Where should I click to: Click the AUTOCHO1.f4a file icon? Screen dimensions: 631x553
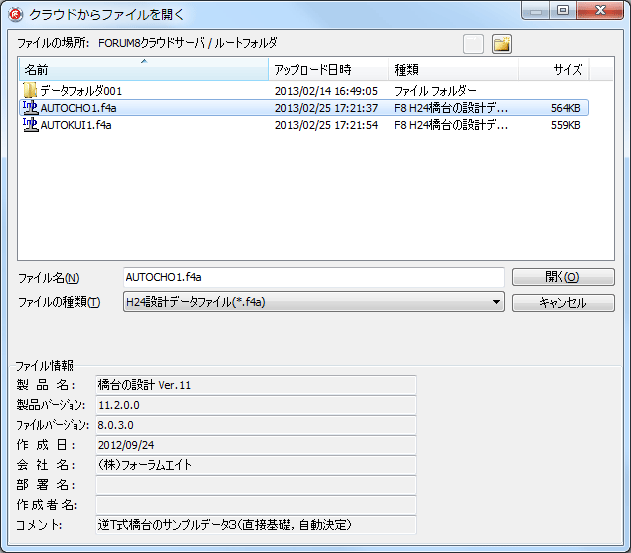click(30, 108)
